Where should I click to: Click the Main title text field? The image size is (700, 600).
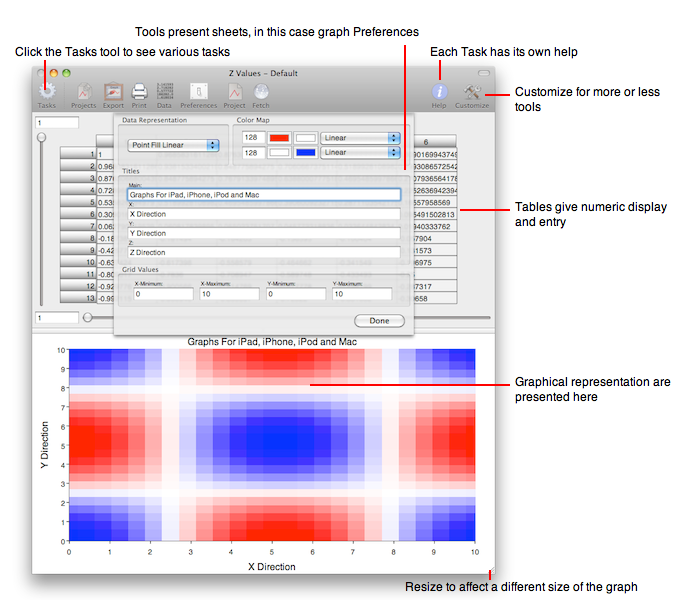coord(264,195)
